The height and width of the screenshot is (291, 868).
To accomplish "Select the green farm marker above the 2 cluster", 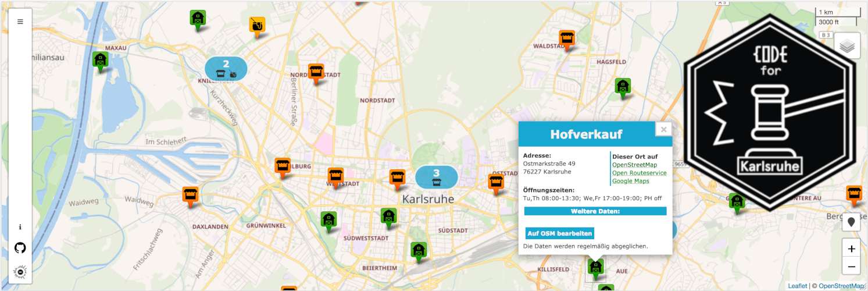I will pos(198,20).
